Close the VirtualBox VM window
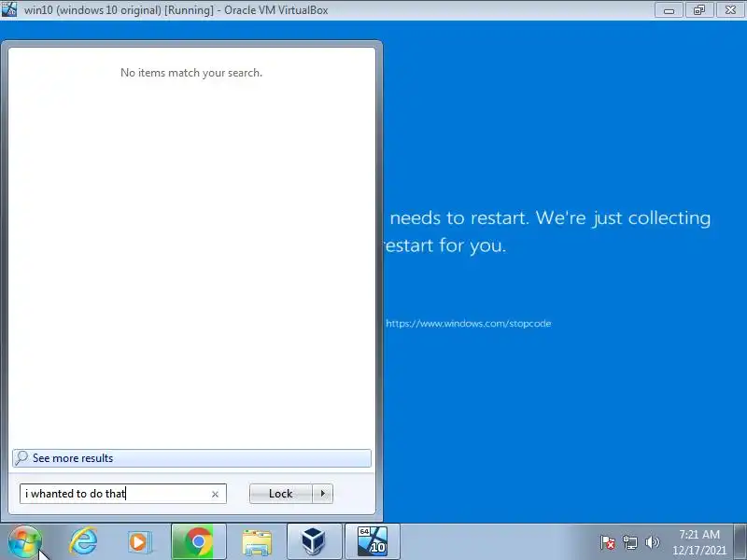Image resolution: width=747 pixels, height=560 pixels. click(730, 10)
